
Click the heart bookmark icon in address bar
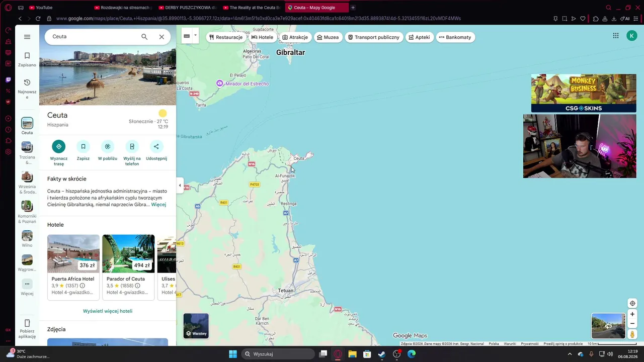click(x=583, y=19)
